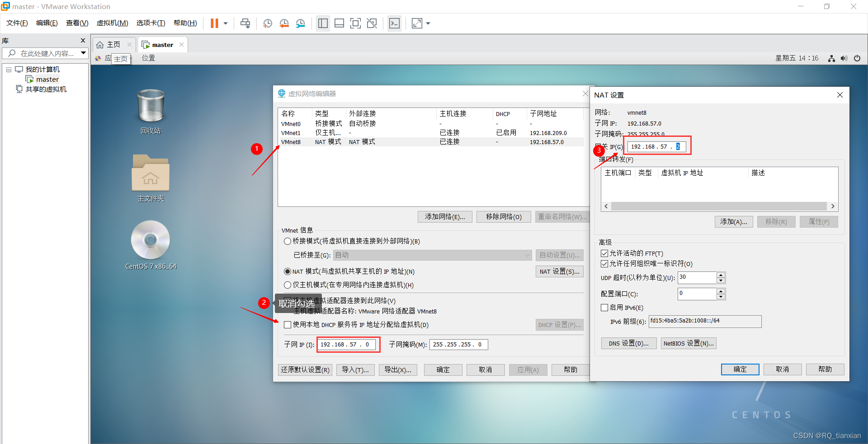The height and width of the screenshot is (444, 868).
Task: Click the port forwarding horizontal scrollbar track
Action: click(x=719, y=206)
